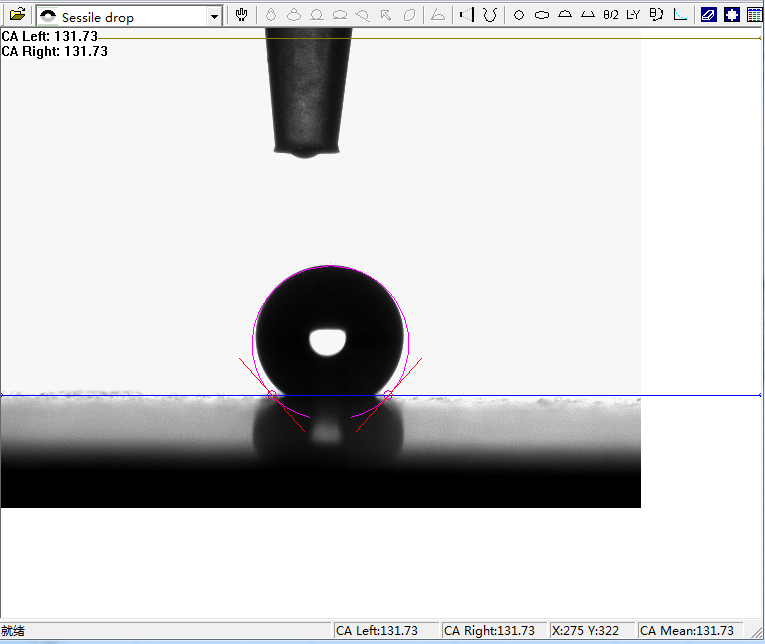Click the θ/2 calculation method button

(610, 15)
